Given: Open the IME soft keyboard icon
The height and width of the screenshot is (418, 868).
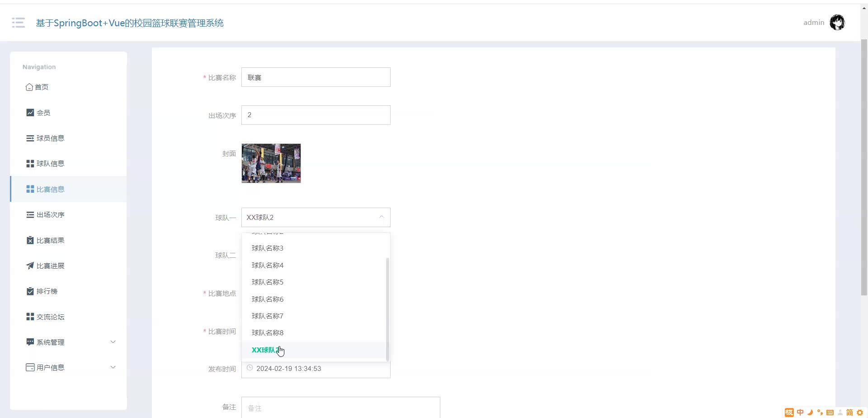Looking at the screenshot, I should (x=830, y=413).
